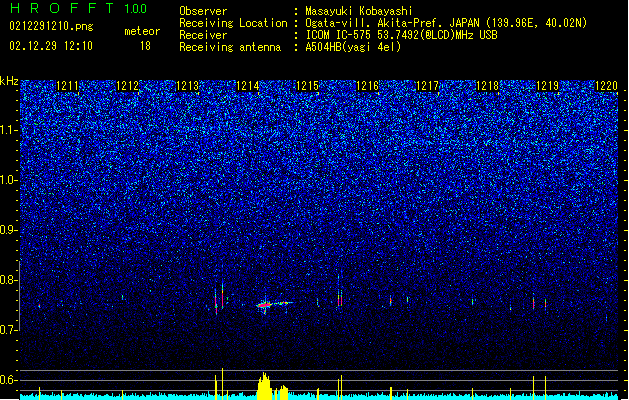Screen dimensions: 629x400
Task: Click the 1211 time marker
Action: 67,86
